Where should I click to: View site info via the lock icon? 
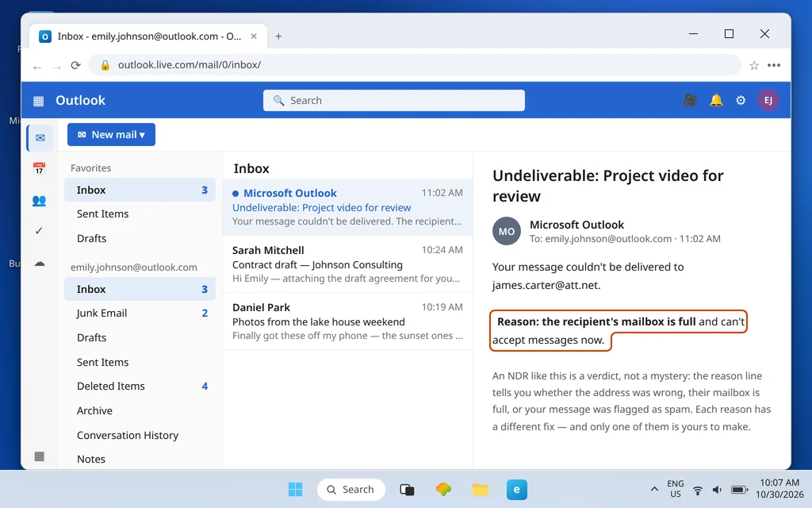(x=105, y=65)
